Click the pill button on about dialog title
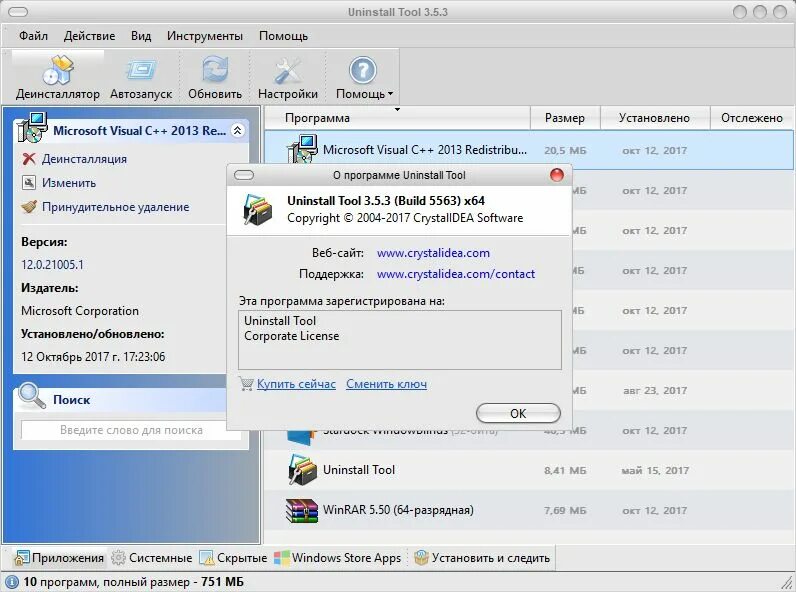The height and width of the screenshot is (592, 796). coord(244,175)
